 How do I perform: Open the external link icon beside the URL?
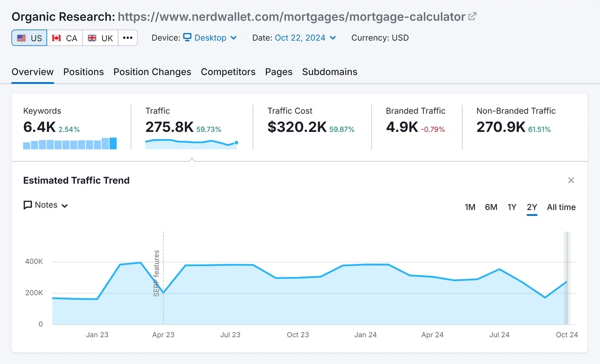472,16
